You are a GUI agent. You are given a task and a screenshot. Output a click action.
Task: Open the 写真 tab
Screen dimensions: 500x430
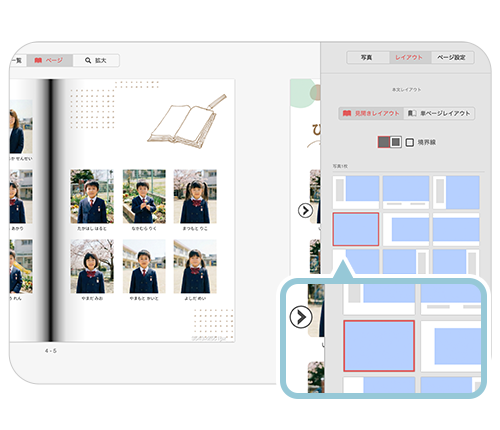[367, 57]
